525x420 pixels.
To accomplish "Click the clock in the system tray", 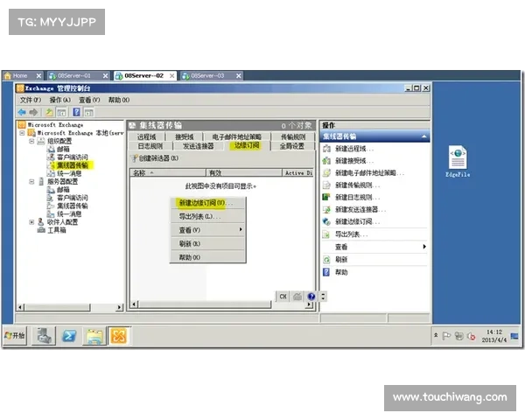I will [x=493, y=336].
